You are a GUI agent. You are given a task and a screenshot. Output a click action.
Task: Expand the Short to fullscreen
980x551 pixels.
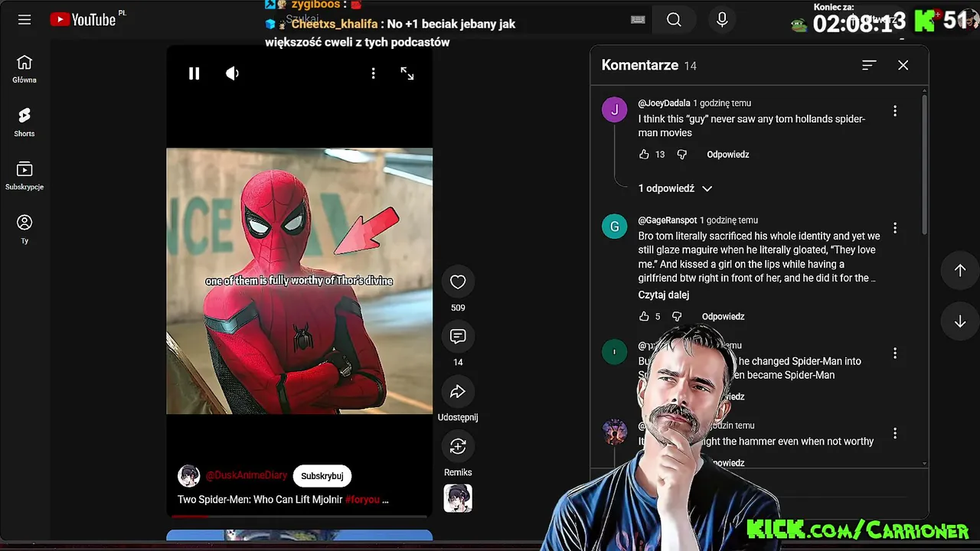[x=407, y=73]
